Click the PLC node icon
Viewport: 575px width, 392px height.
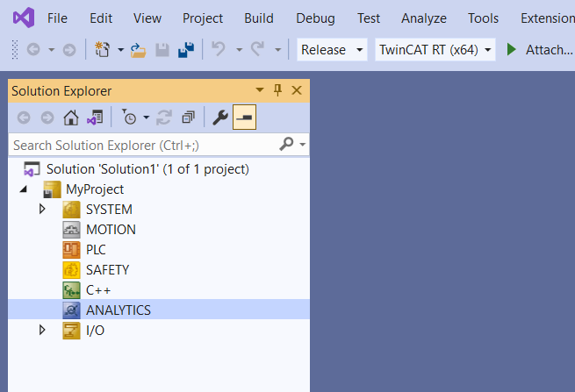coord(71,250)
